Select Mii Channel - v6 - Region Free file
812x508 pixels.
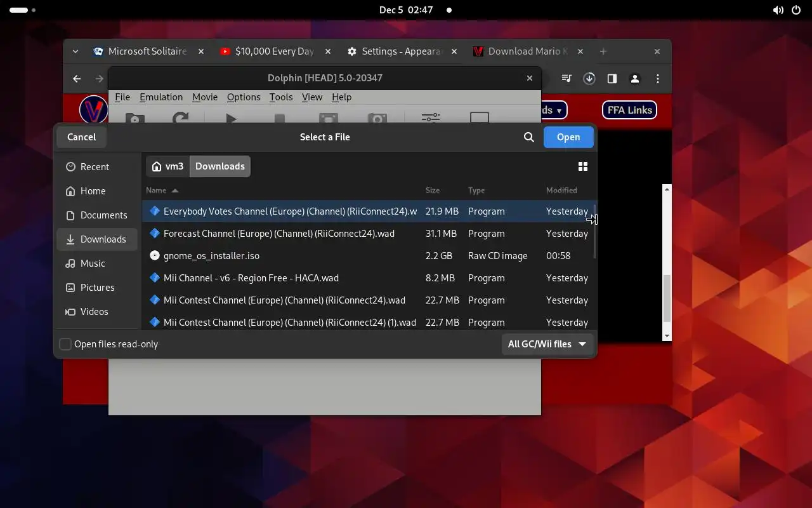pos(369,278)
